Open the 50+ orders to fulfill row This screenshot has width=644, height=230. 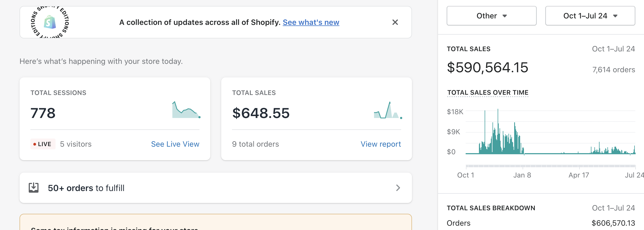tap(216, 188)
